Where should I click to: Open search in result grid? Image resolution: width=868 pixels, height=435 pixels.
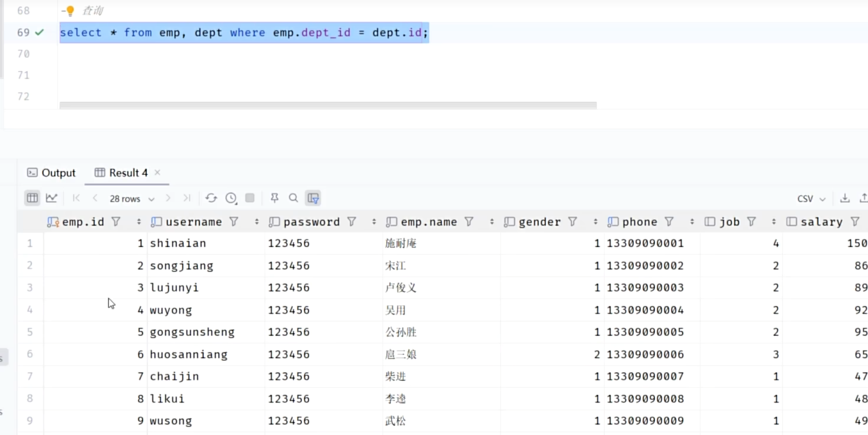pyautogui.click(x=293, y=198)
